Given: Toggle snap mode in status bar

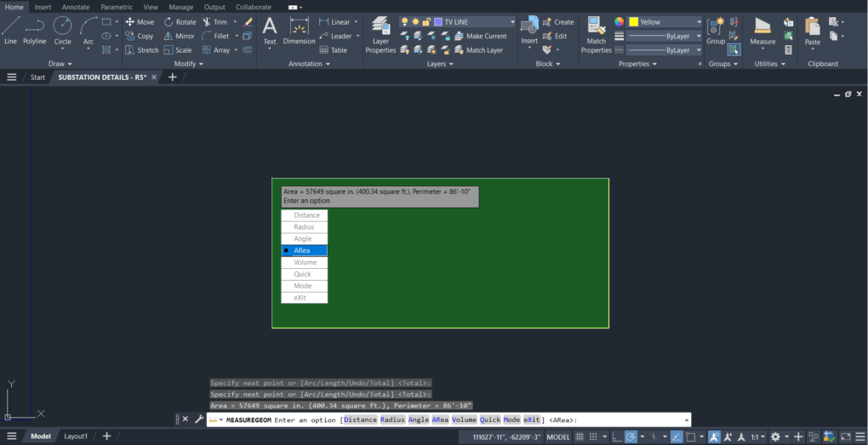Looking at the screenshot, I should tap(593, 436).
